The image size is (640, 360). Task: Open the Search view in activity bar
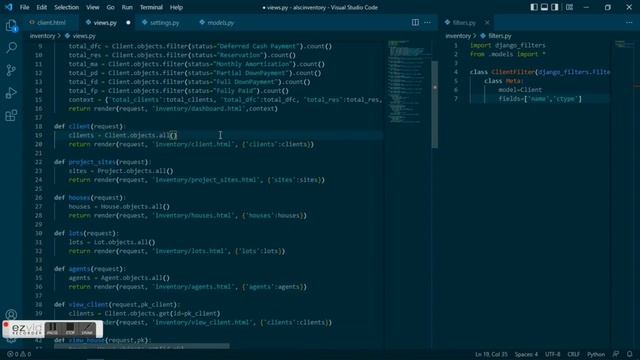[11, 48]
